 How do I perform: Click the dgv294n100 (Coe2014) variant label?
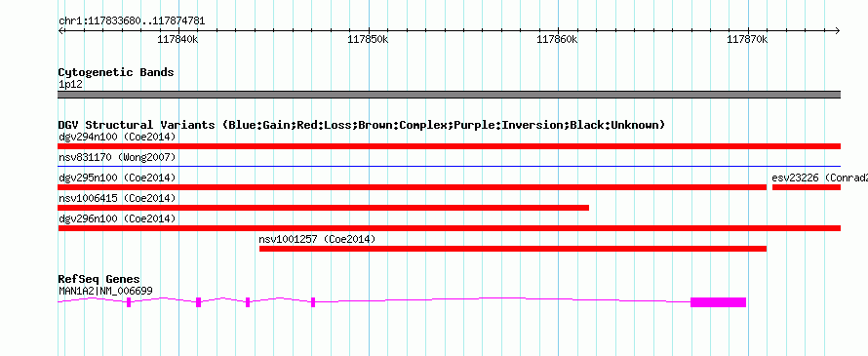tap(117, 137)
